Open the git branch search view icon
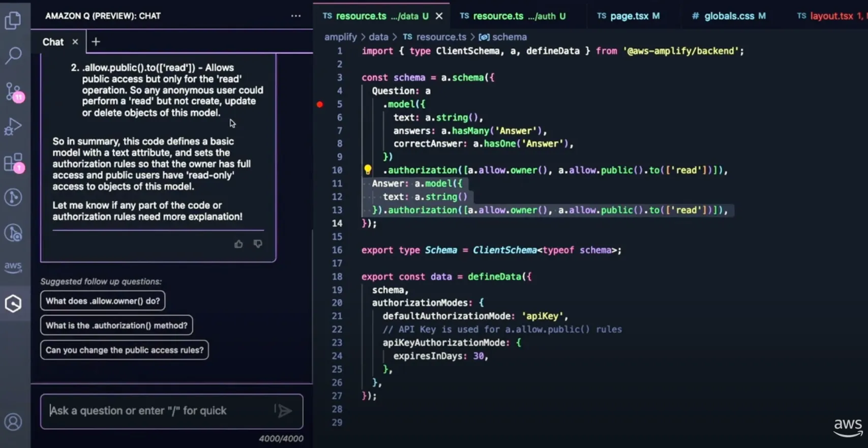The width and height of the screenshot is (868, 448). [x=13, y=232]
